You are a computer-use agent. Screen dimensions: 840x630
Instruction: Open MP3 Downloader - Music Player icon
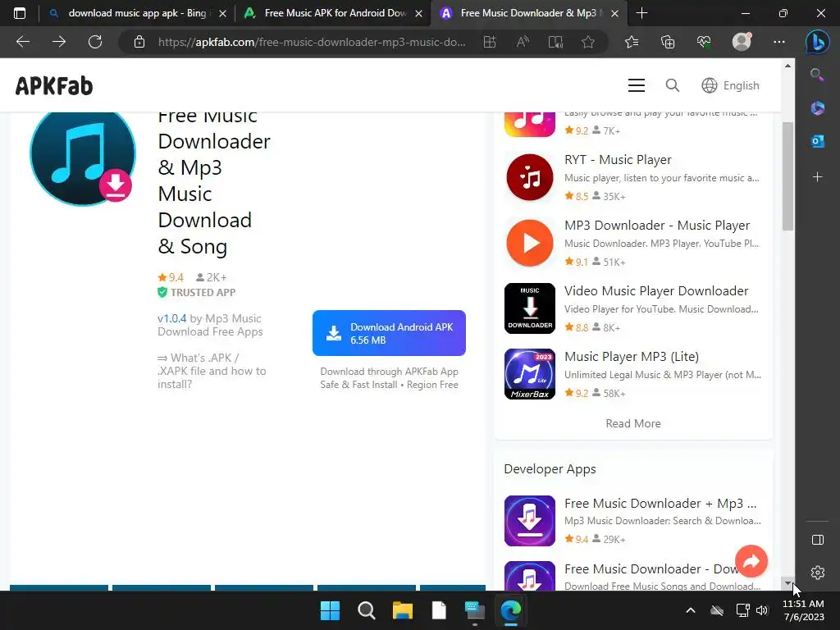click(x=530, y=243)
